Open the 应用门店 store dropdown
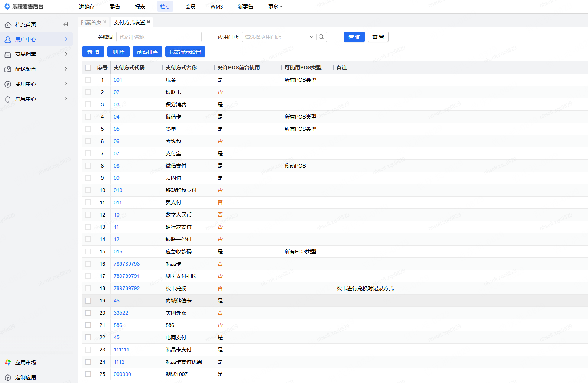Image resolution: width=588 pixels, height=383 pixels. [x=279, y=37]
